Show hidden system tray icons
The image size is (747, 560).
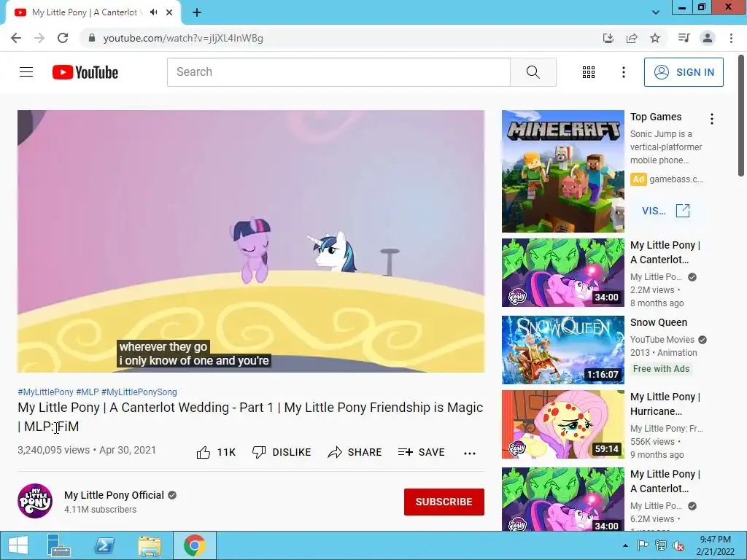click(625, 545)
